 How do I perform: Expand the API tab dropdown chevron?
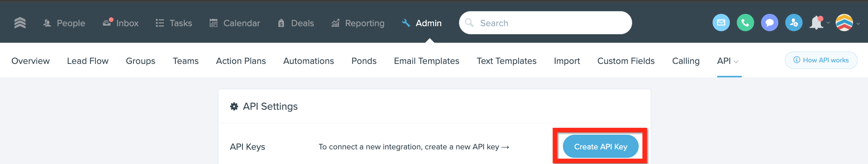pos(736,62)
